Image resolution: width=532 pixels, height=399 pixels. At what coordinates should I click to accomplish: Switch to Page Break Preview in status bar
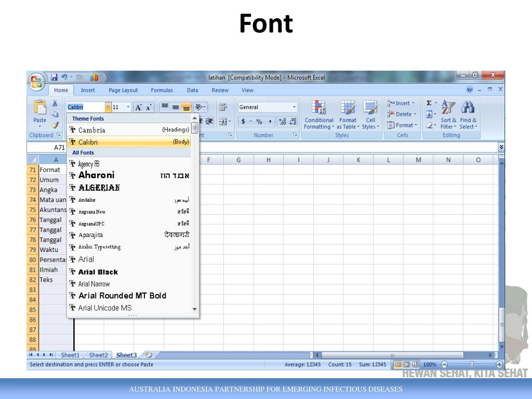coord(415,365)
